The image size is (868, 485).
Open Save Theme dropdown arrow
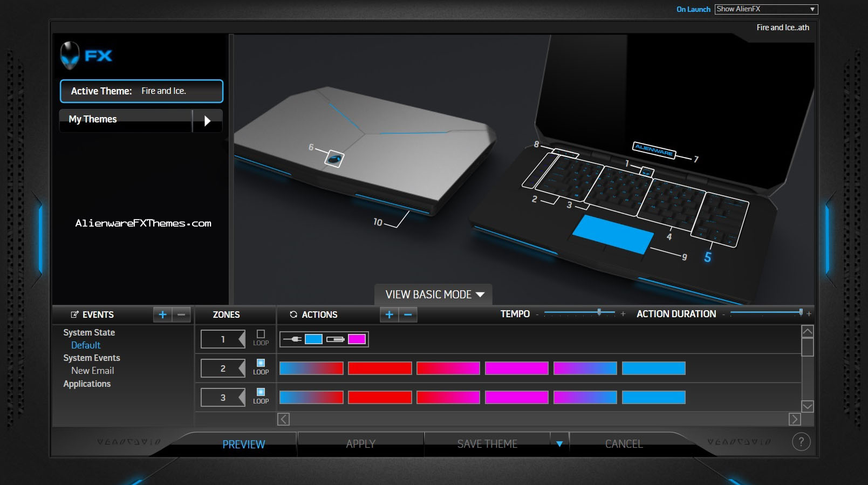[x=559, y=444]
